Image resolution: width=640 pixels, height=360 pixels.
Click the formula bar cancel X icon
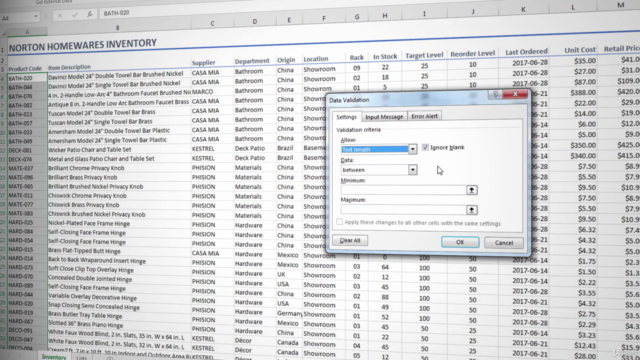pyautogui.click(x=60, y=16)
